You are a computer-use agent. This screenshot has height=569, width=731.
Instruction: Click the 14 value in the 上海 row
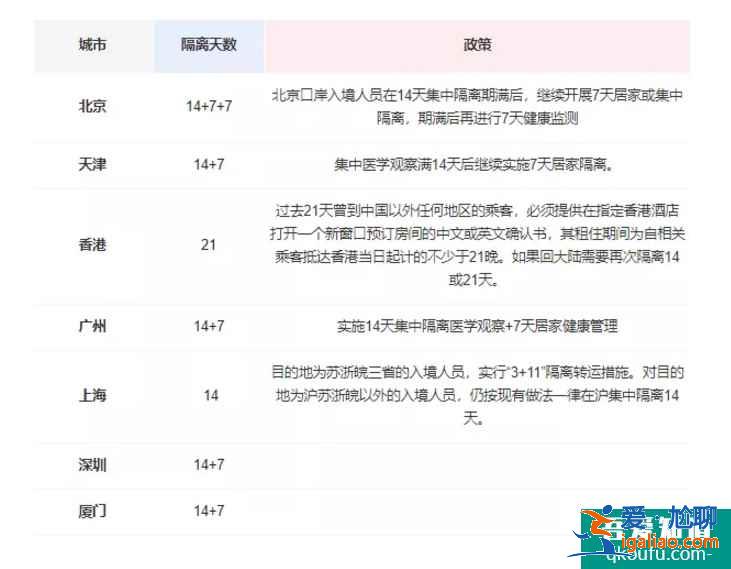(211, 396)
